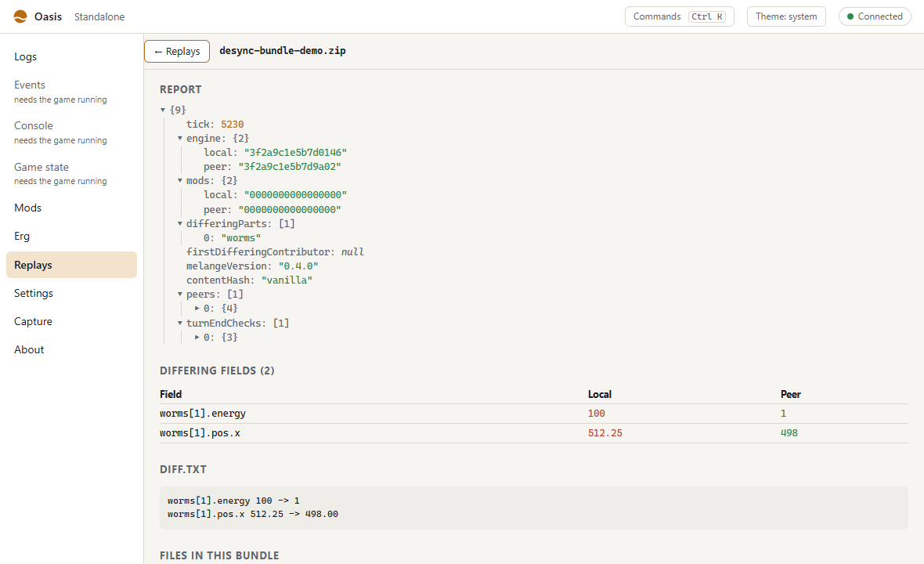This screenshot has height=564, width=924.
Task: Click the REPORT section heading
Action: pos(180,89)
